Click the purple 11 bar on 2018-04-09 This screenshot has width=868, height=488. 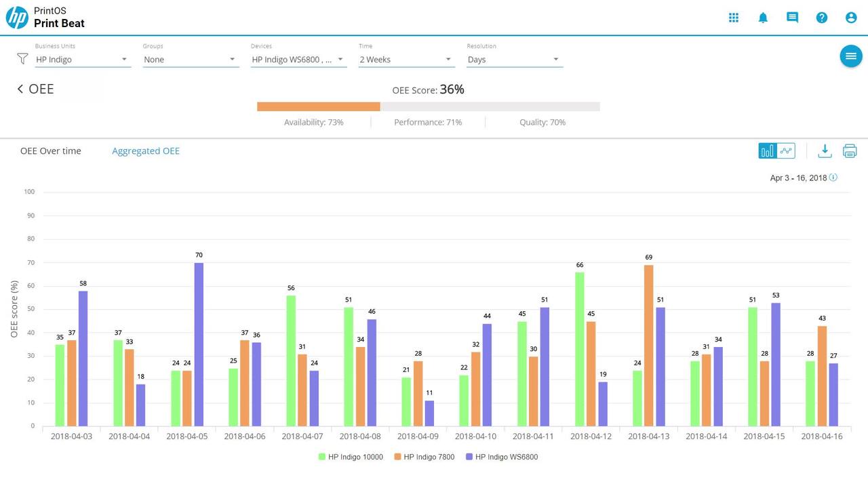[x=429, y=413]
